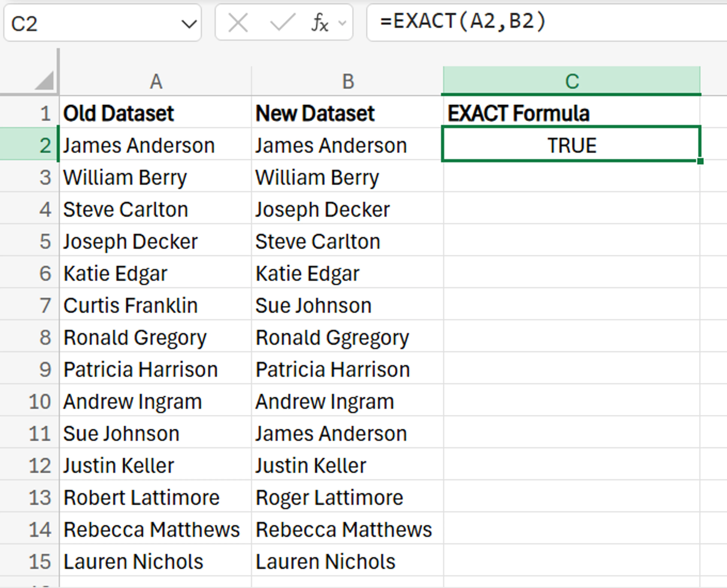Select row 1 header
Viewport: 727px width, 588px height.
pos(30,112)
